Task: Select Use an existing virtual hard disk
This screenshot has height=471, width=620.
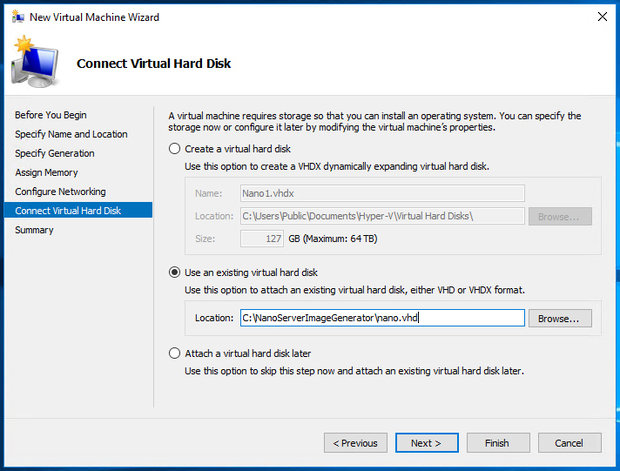Action: [176, 272]
